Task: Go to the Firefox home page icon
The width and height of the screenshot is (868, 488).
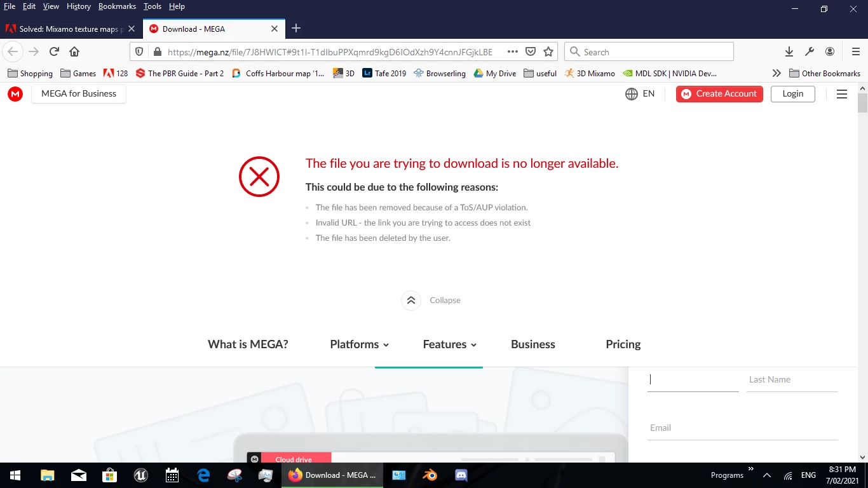Action: coord(74,51)
